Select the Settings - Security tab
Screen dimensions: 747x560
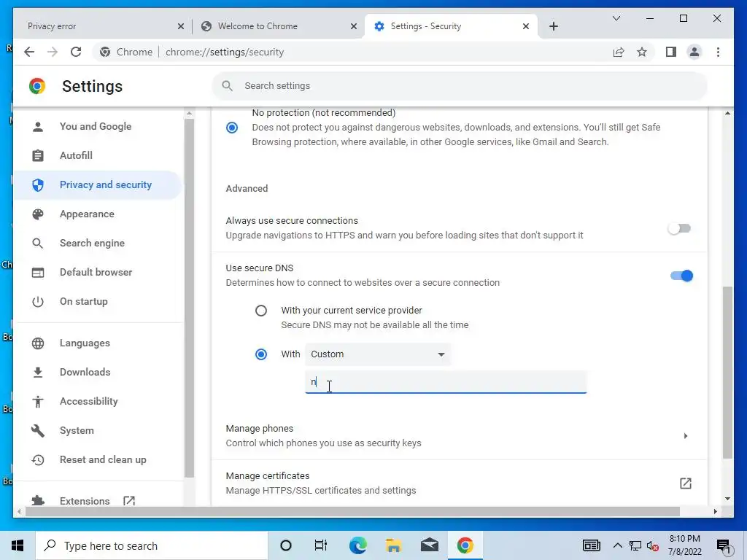pos(450,26)
